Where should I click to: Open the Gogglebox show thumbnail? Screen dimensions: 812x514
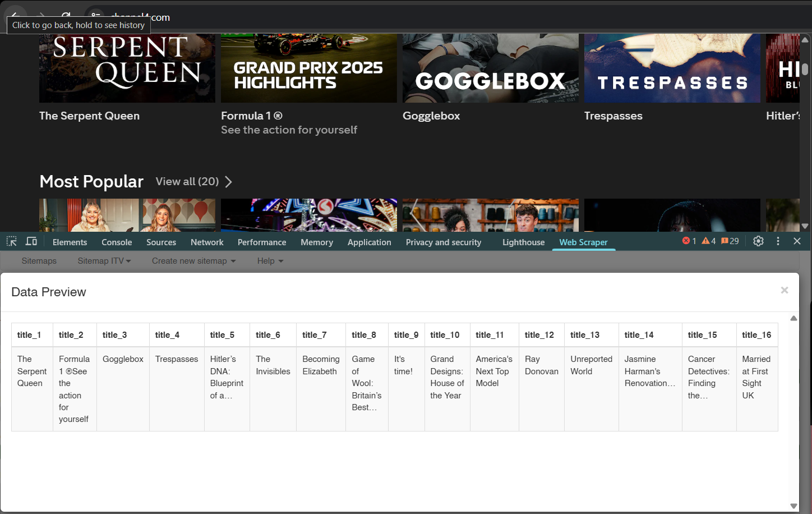tap(490, 68)
